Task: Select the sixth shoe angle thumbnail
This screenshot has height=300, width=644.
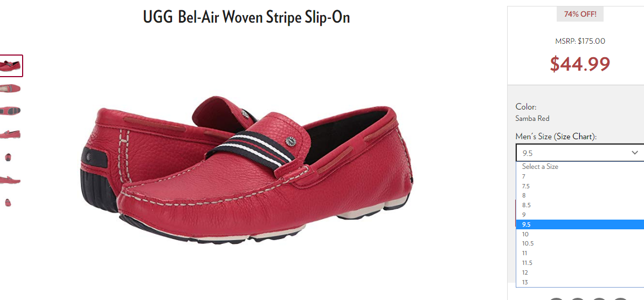Action: (x=10, y=180)
